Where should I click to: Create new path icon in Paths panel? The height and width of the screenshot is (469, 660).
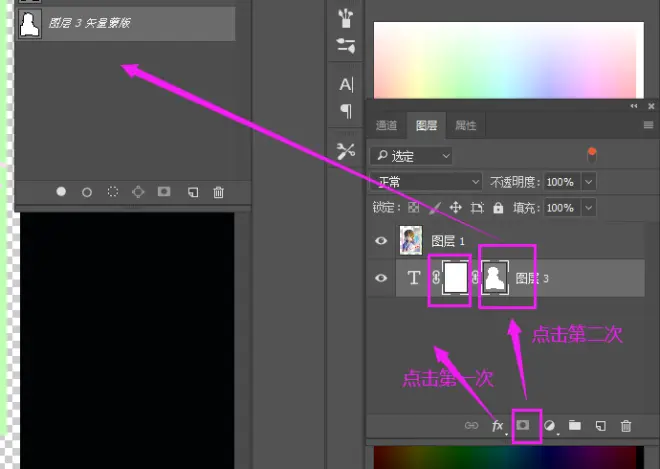click(x=193, y=192)
